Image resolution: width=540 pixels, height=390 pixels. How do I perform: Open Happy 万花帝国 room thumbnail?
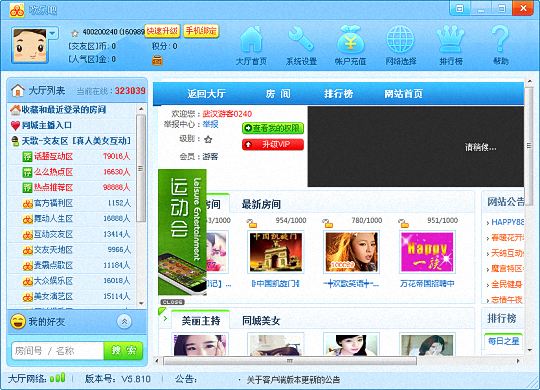point(427,252)
